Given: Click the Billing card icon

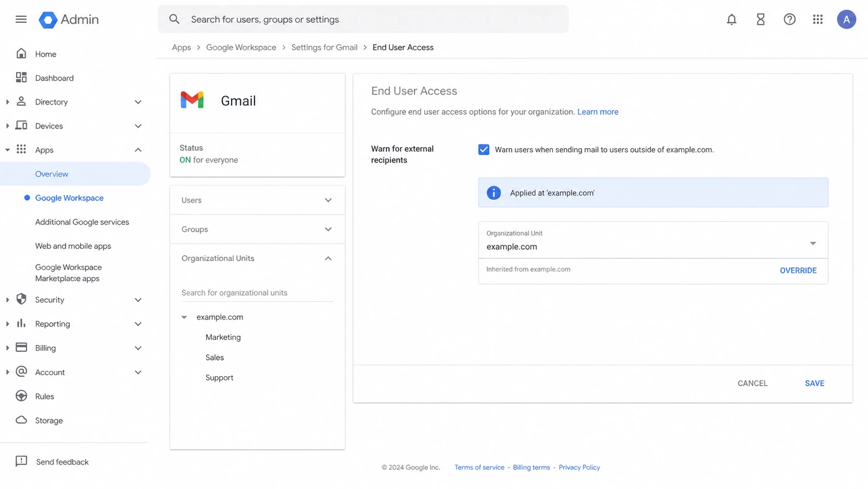Looking at the screenshot, I should (x=21, y=347).
